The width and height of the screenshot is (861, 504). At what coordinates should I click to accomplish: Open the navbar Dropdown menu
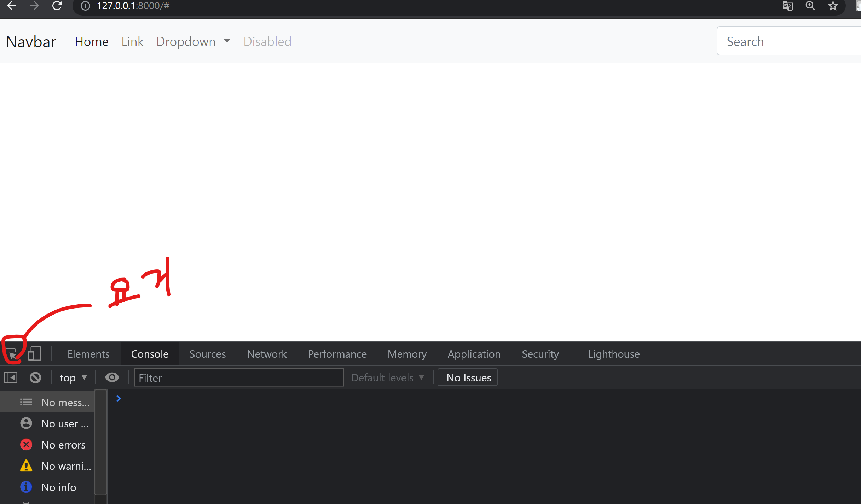pos(193,42)
